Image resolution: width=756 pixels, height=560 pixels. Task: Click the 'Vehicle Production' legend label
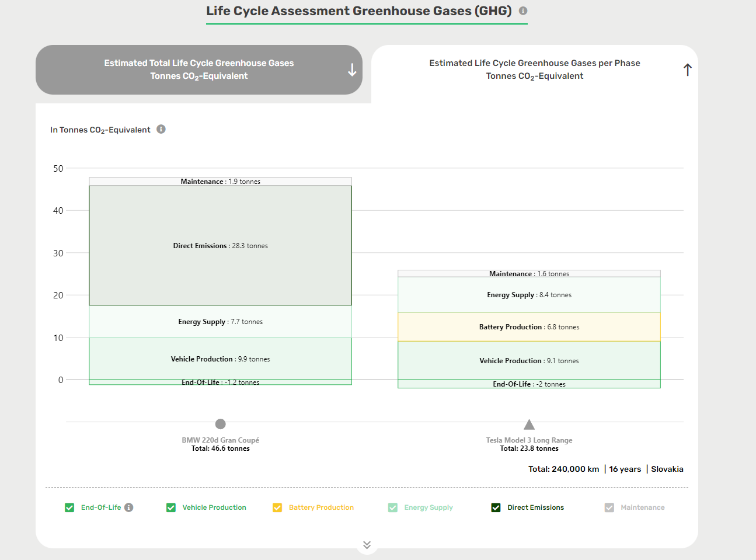(x=214, y=507)
